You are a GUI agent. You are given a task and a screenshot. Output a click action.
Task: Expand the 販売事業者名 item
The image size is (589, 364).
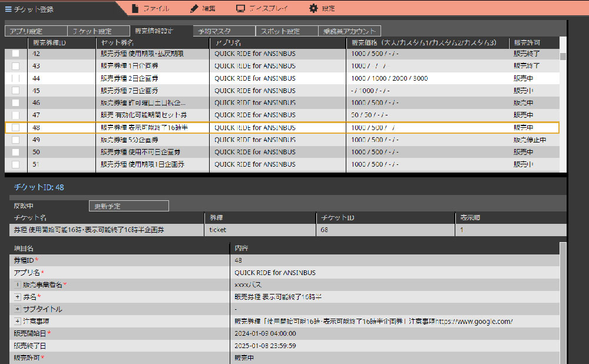click(x=17, y=284)
